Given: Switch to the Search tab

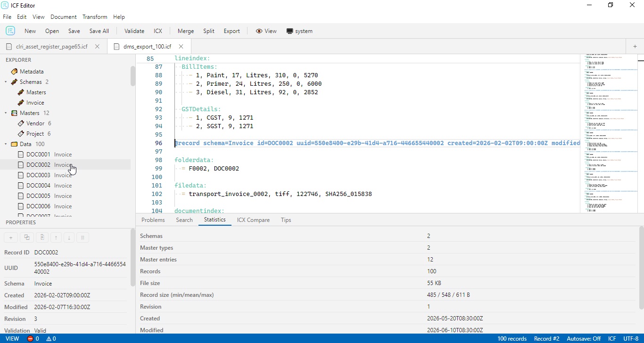Looking at the screenshot, I should 184,220.
